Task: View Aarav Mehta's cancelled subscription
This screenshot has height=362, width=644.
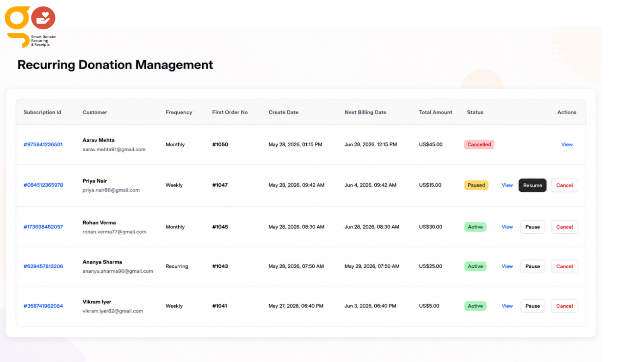Action: pos(567,144)
